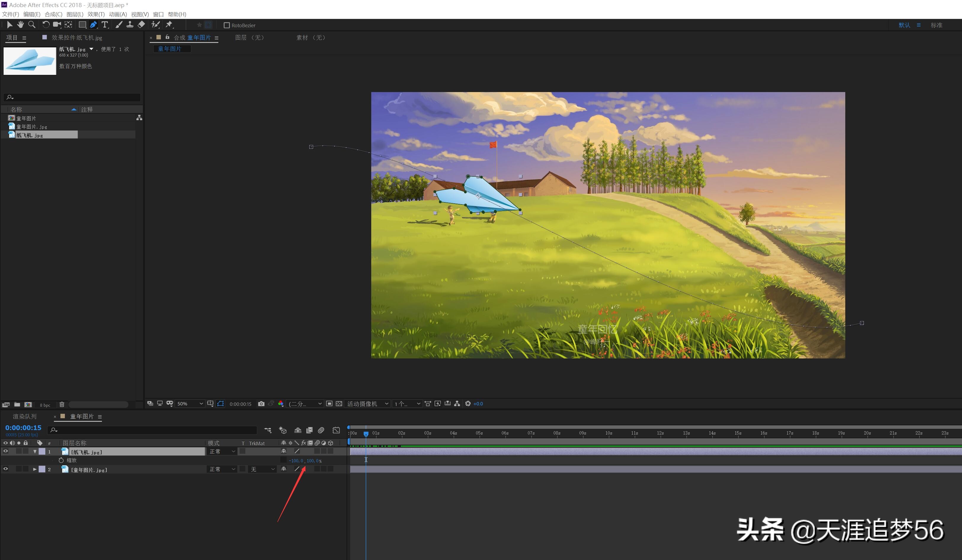Click the project panel search field
This screenshot has height=560, width=962.
coord(73,97)
